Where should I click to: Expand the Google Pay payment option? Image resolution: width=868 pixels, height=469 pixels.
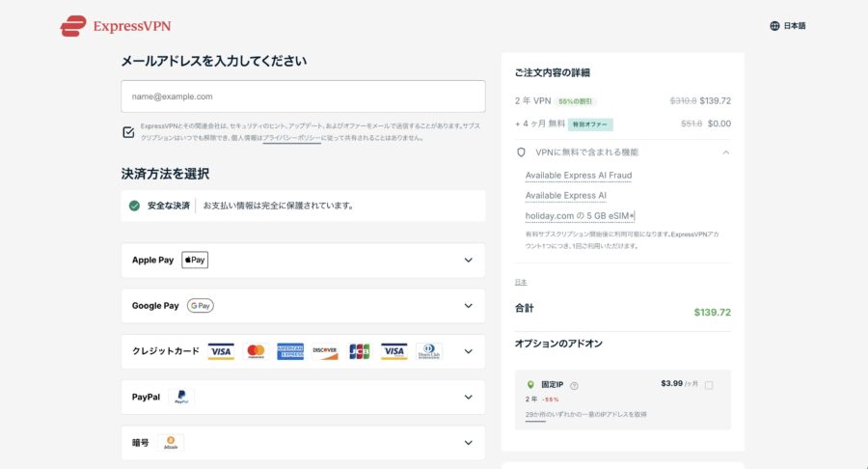[x=303, y=306]
